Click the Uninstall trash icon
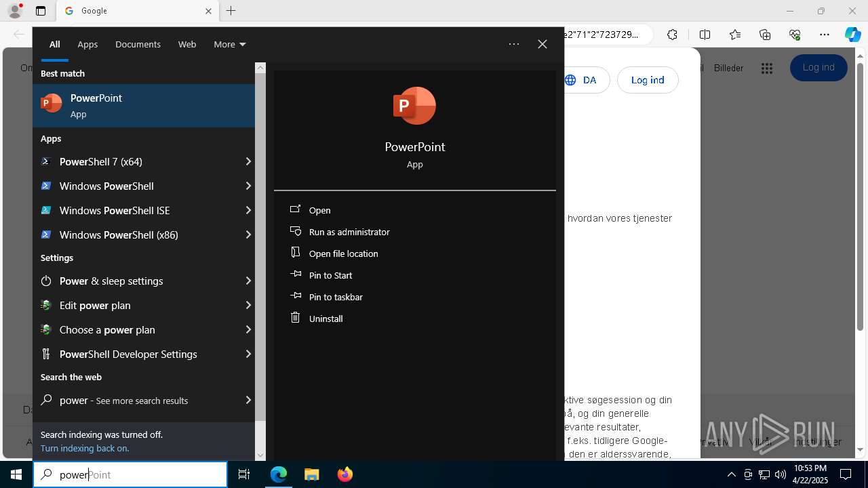 (x=295, y=318)
